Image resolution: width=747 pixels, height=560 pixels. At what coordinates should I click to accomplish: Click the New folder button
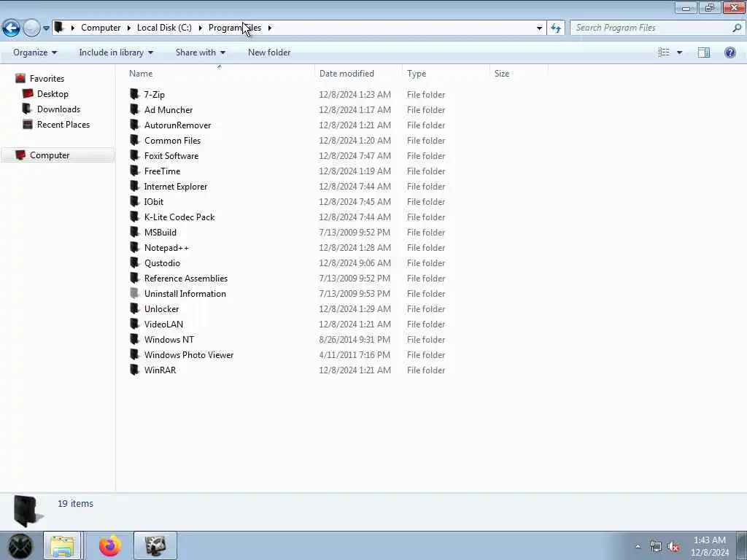click(269, 52)
